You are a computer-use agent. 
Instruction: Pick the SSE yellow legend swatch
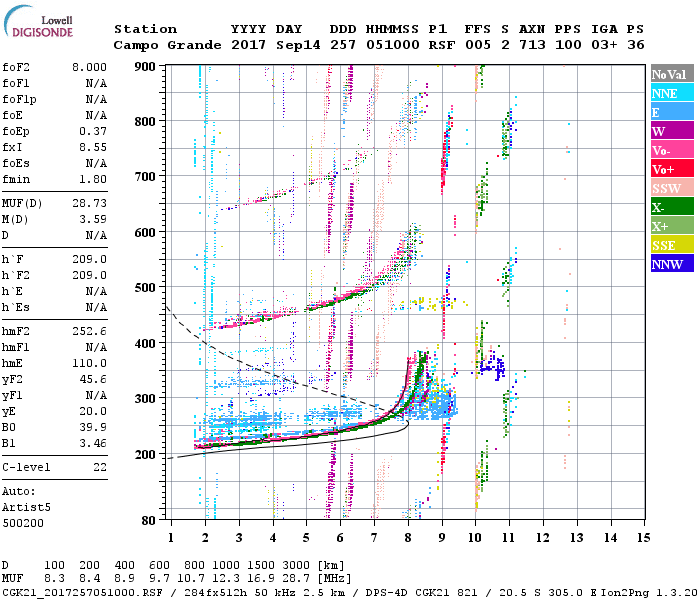coord(672,245)
